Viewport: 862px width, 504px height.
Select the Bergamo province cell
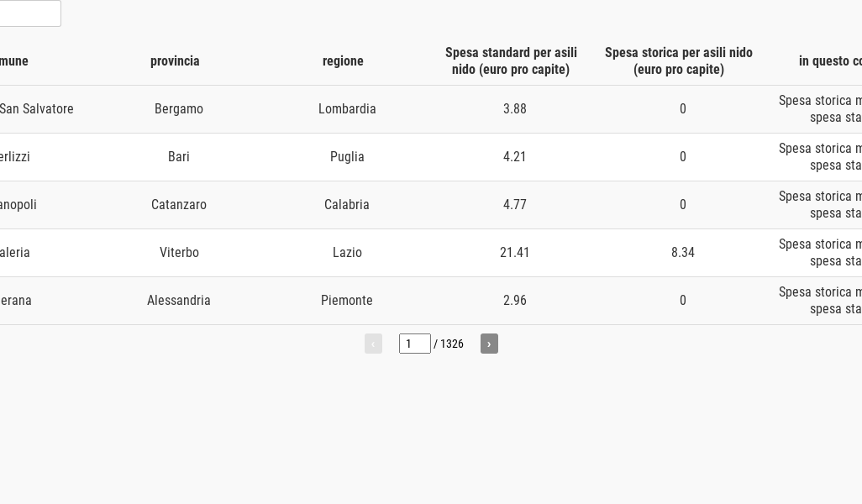pos(179,109)
